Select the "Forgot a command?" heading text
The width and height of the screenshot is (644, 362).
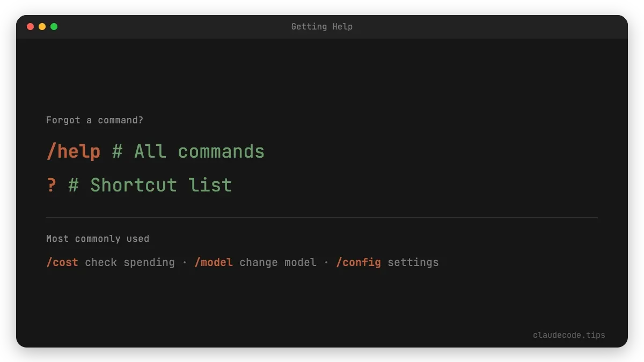94,120
